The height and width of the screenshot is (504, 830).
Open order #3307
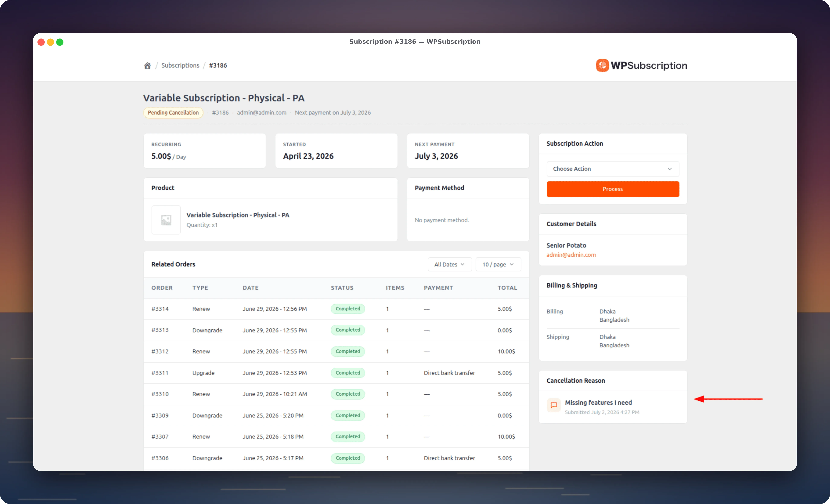160,437
